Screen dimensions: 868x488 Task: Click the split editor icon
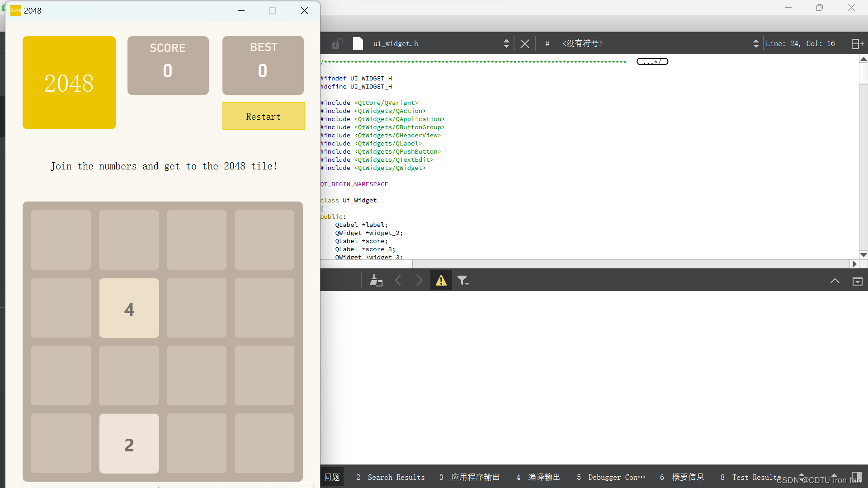click(x=857, y=43)
